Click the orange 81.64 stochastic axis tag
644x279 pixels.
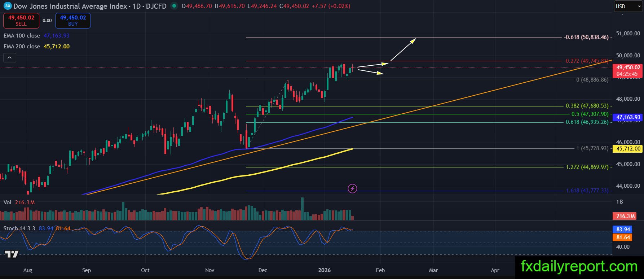(x=623, y=237)
